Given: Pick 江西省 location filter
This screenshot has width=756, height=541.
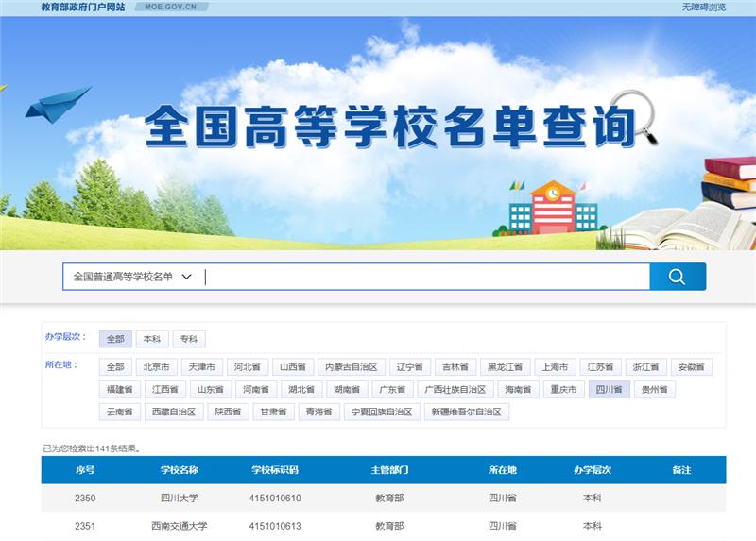Looking at the screenshot, I should (165, 389).
